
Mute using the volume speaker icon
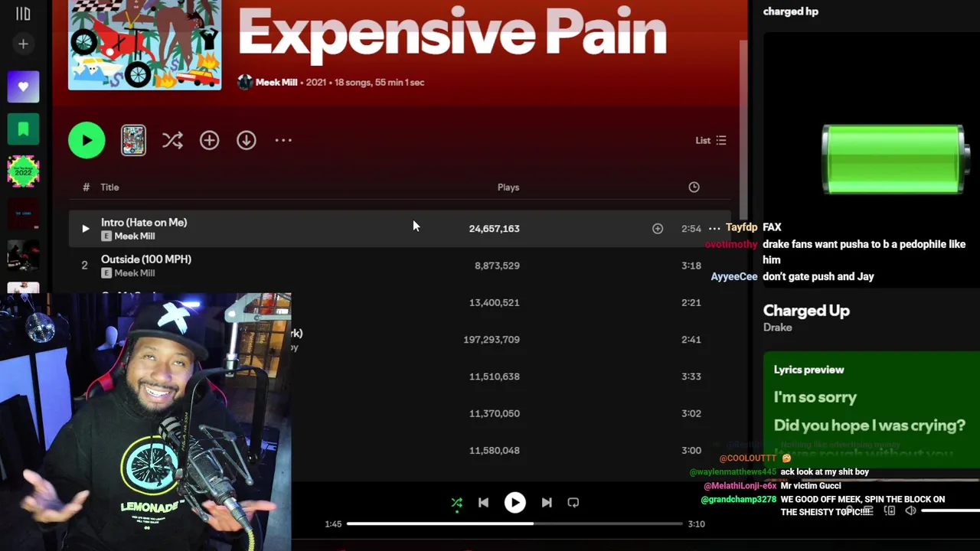click(910, 510)
